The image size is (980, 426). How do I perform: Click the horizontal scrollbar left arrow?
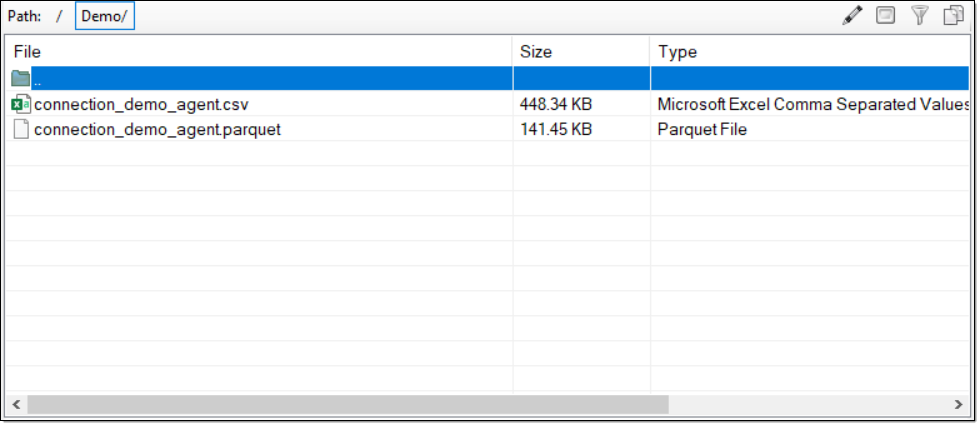(17, 404)
